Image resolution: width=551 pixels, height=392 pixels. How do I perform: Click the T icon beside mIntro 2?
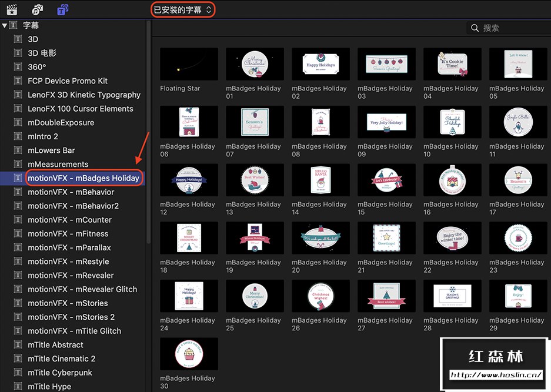click(x=18, y=136)
